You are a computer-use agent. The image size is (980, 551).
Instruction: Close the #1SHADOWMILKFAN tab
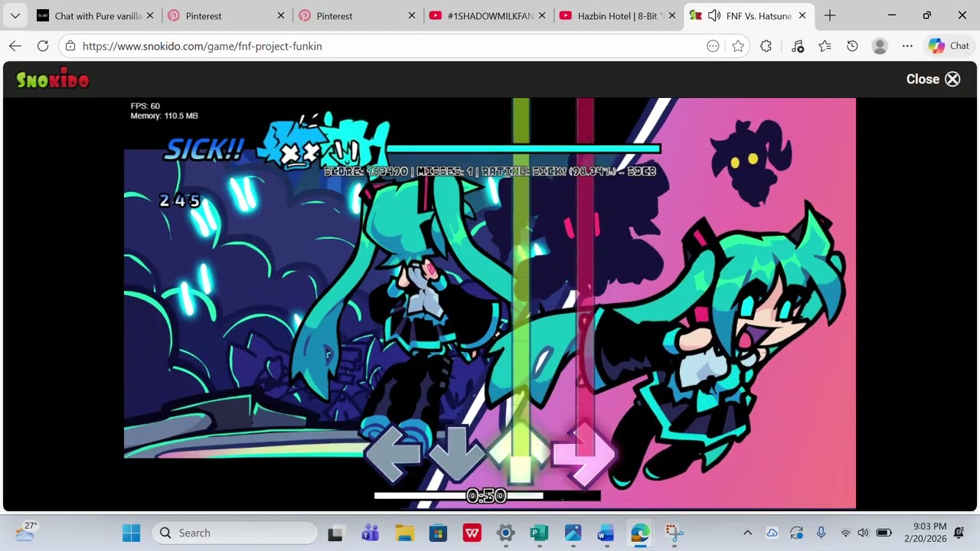(542, 15)
